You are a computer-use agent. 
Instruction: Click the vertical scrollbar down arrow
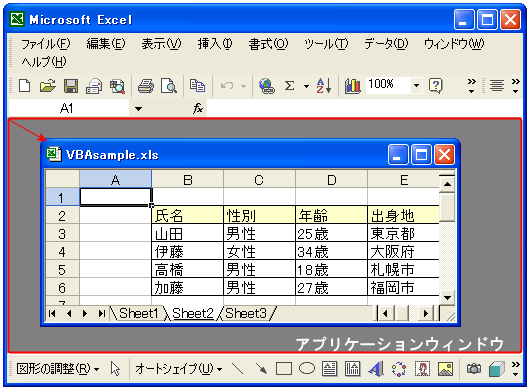pyautogui.click(x=447, y=297)
